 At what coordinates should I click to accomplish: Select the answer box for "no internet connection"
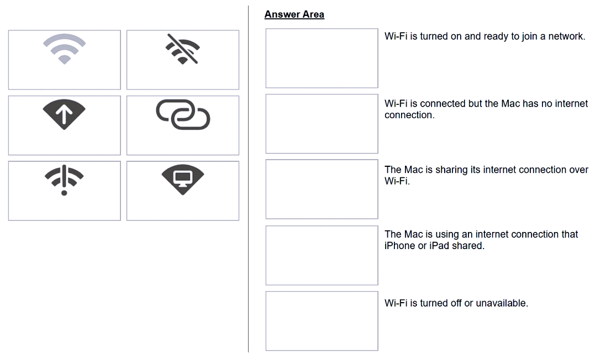[x=322, y=124]
